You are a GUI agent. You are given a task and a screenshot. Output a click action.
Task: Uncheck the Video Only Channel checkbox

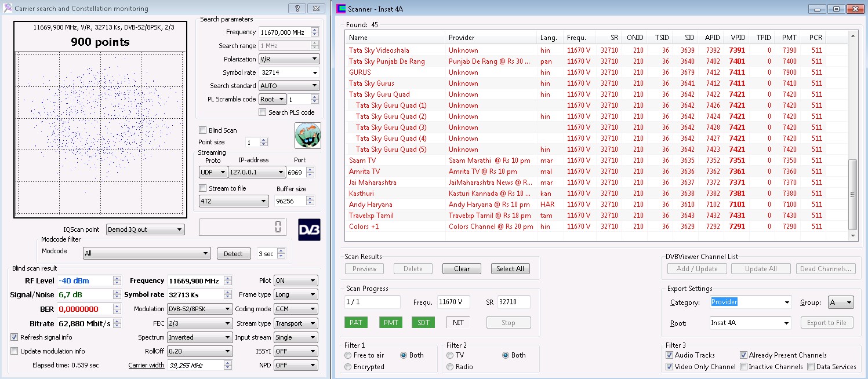tap(670, 367)
